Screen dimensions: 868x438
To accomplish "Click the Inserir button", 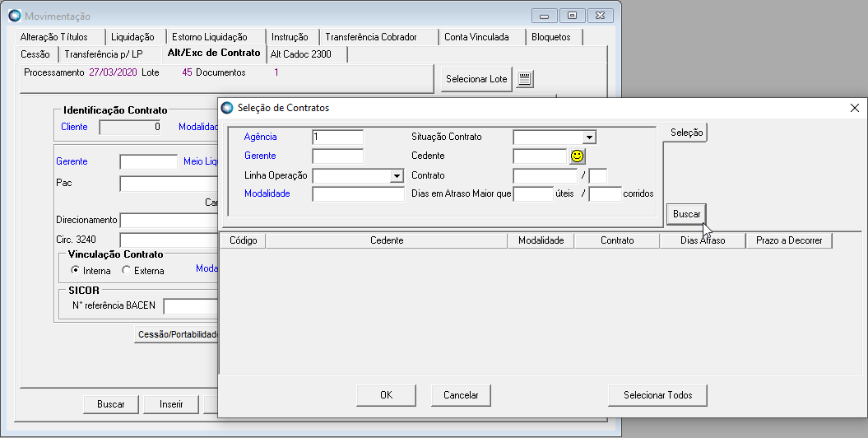I will tap(171, 404).
